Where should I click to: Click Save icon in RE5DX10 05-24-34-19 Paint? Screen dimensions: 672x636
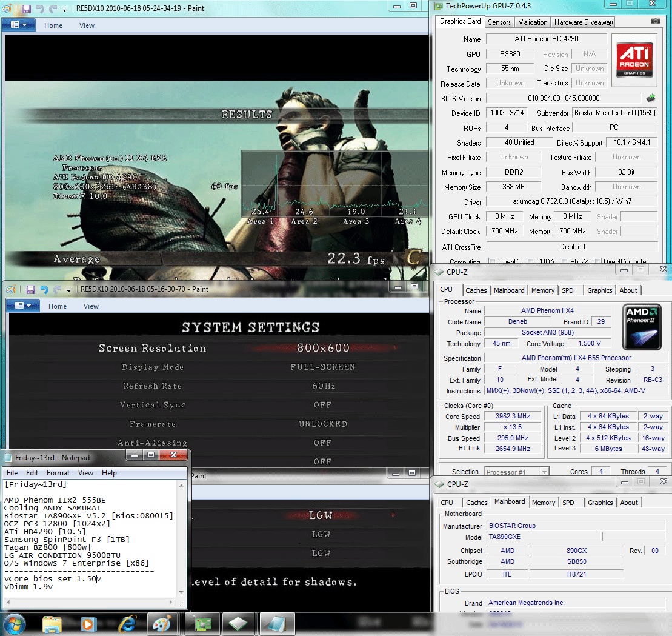tap(27, 8)
